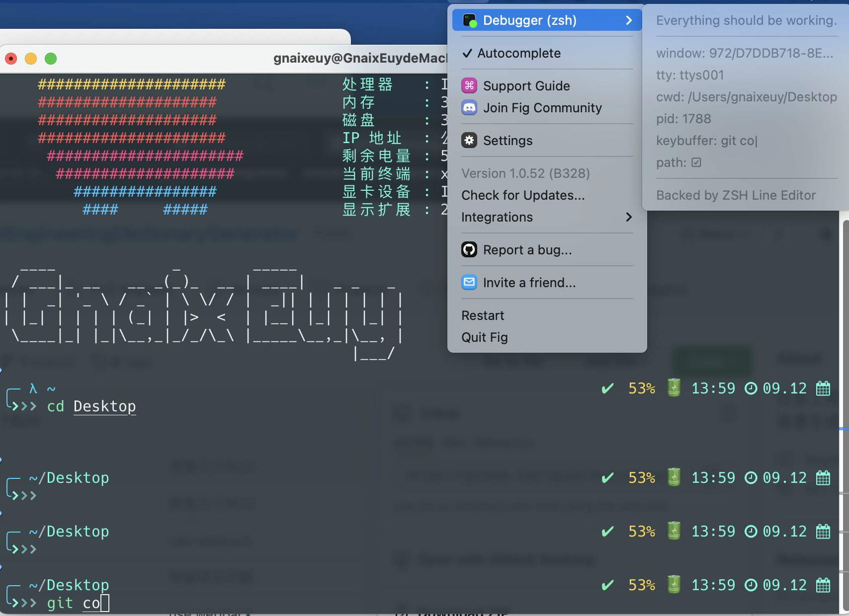Click 'Version 1.0.52 (B328)' text
The image size is (849, 616).
[525, 173]
